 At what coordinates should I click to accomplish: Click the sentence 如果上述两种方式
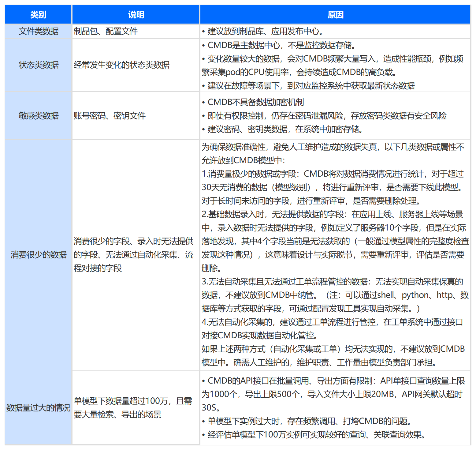tap(333, 356)
